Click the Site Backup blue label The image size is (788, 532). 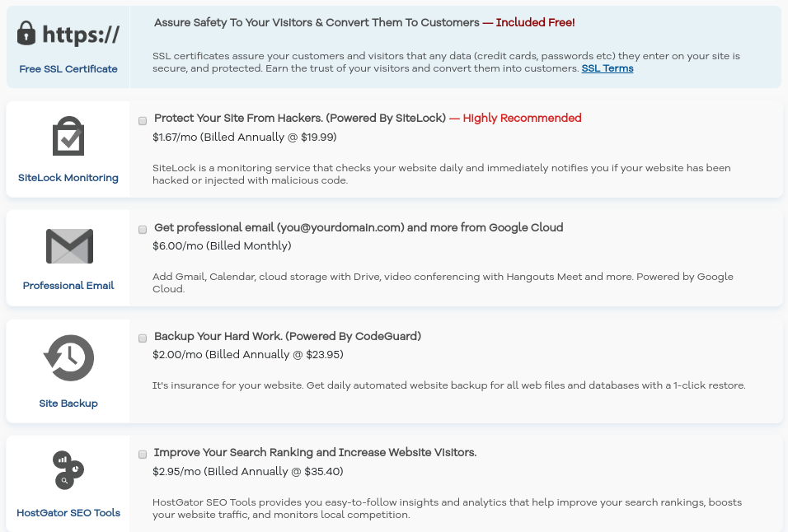click(68, 404)
